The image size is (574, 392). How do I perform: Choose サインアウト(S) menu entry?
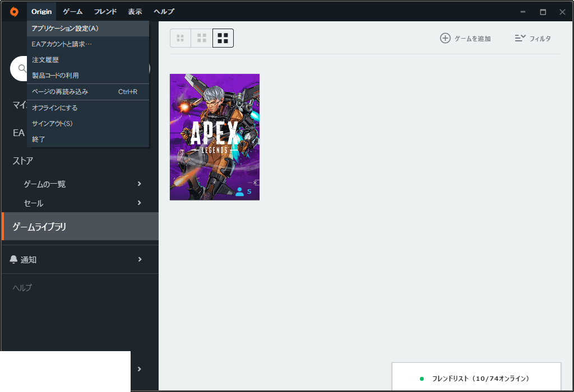coord(88,124)
